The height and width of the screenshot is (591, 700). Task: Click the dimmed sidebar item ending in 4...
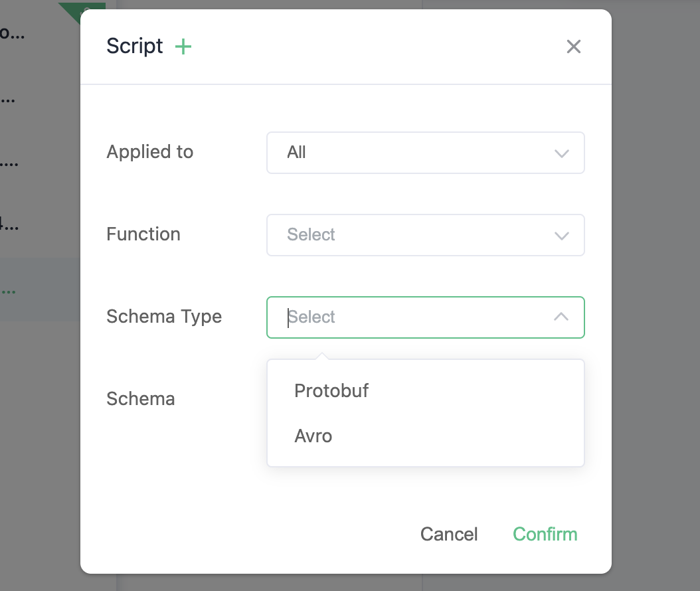pyautogui.click(x=9, y=224)
